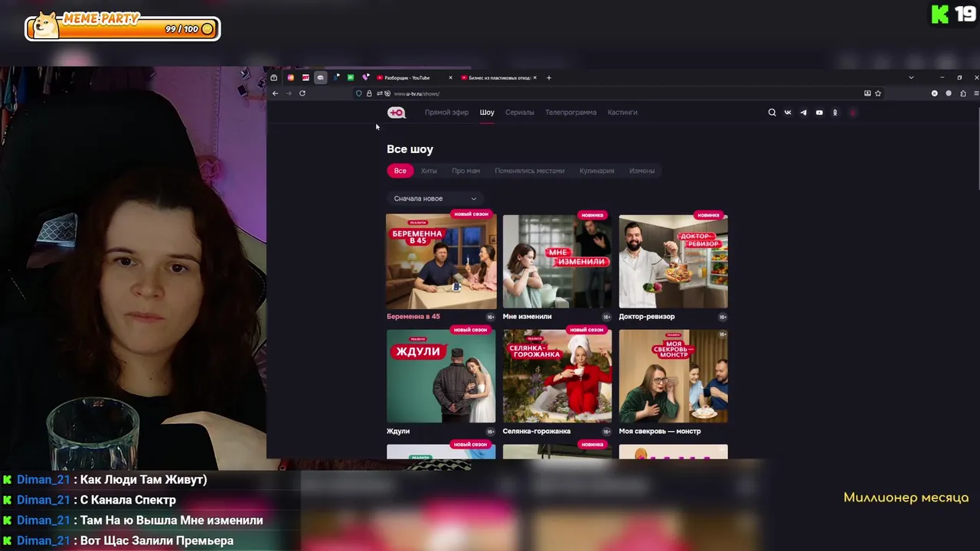Open the Ждули poster
980x551 pixels.
point(441,376)
